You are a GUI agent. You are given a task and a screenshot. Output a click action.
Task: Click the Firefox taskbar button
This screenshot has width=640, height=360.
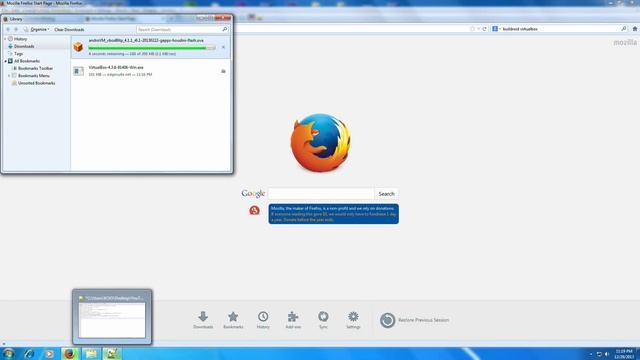pos(70,353)
